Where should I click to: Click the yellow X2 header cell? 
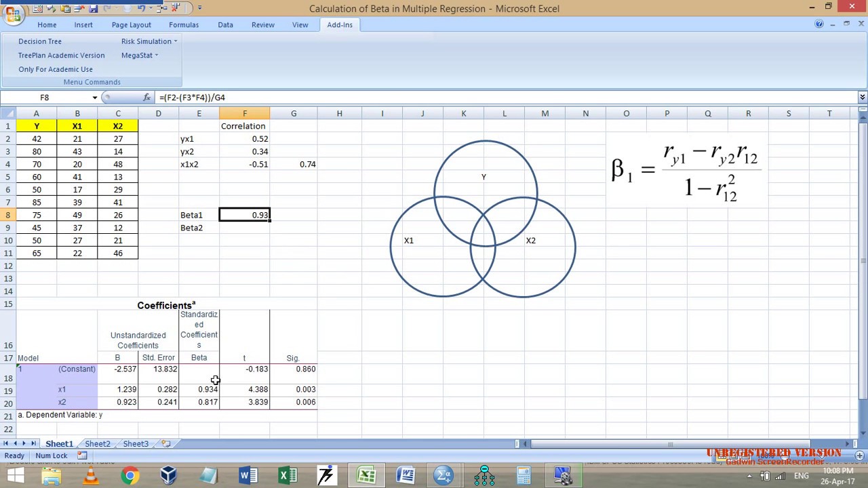click(x=118, y=126)
